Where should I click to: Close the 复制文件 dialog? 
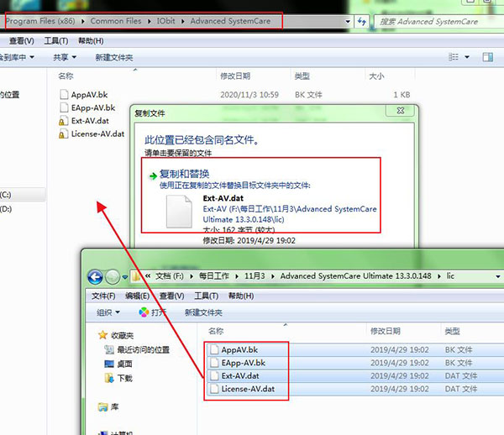400,111
